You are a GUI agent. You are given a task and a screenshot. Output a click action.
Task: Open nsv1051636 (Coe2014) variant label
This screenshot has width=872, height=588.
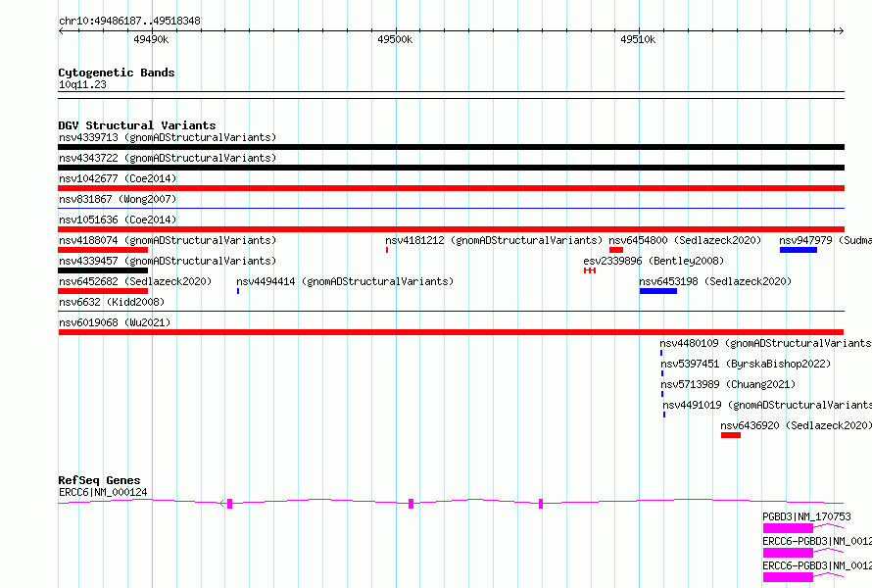click(x=118, y=220)
